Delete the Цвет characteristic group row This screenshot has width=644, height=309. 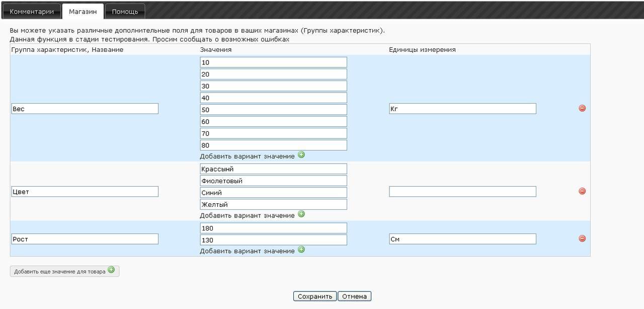click(582, 191)
